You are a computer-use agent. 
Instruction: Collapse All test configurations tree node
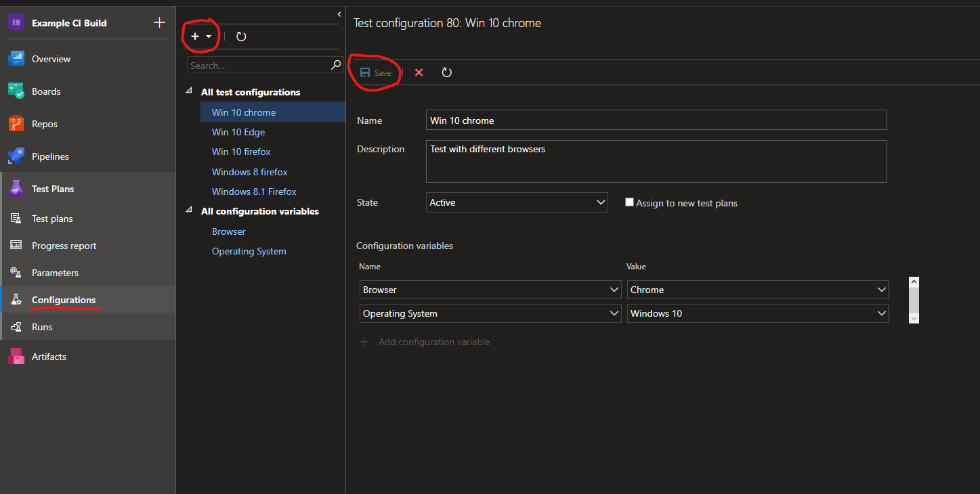point(189,91)
